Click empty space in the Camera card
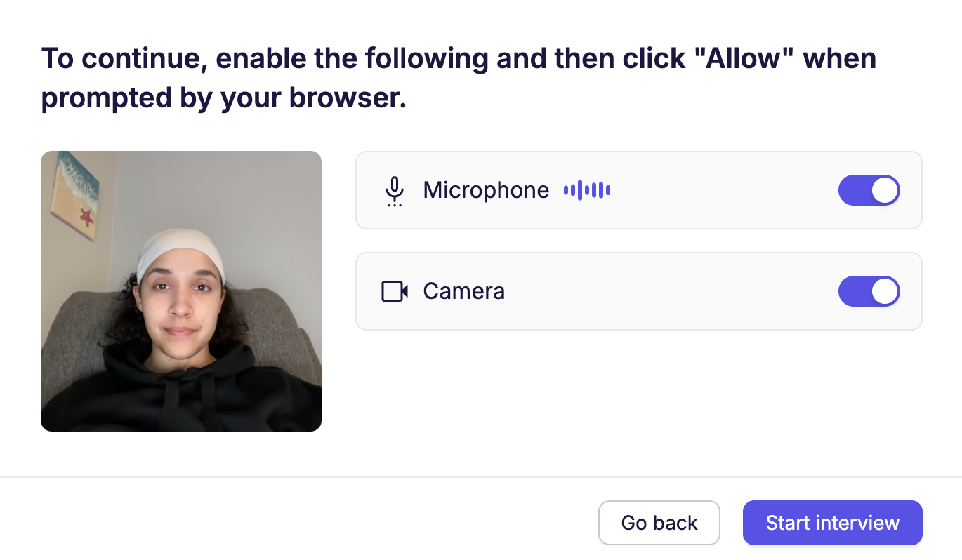Viewport: 962px width, 560px height. [x=667, y=291]
